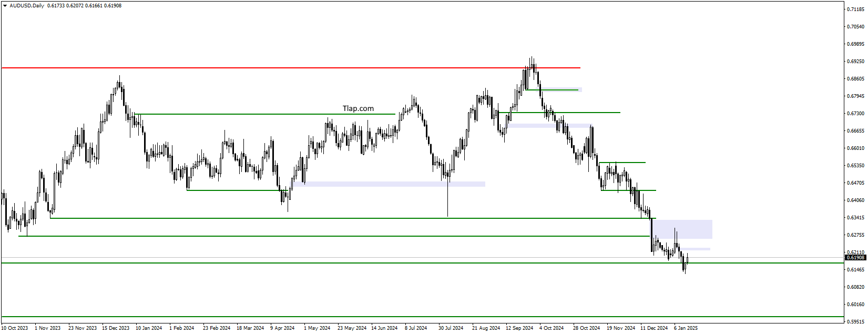Select the large blue rectangle near 0.6300

click(x=682, y=229)
